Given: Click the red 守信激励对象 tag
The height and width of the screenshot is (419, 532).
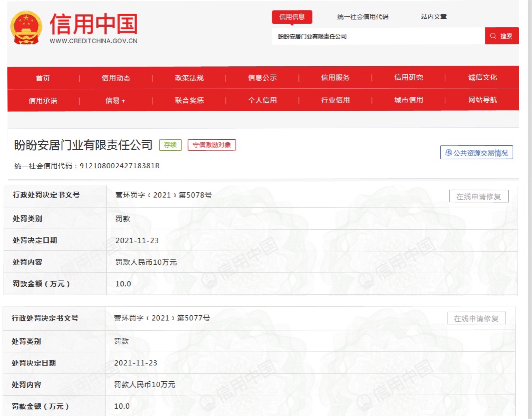Looking at the screenshot, I should tap(212, 145).
